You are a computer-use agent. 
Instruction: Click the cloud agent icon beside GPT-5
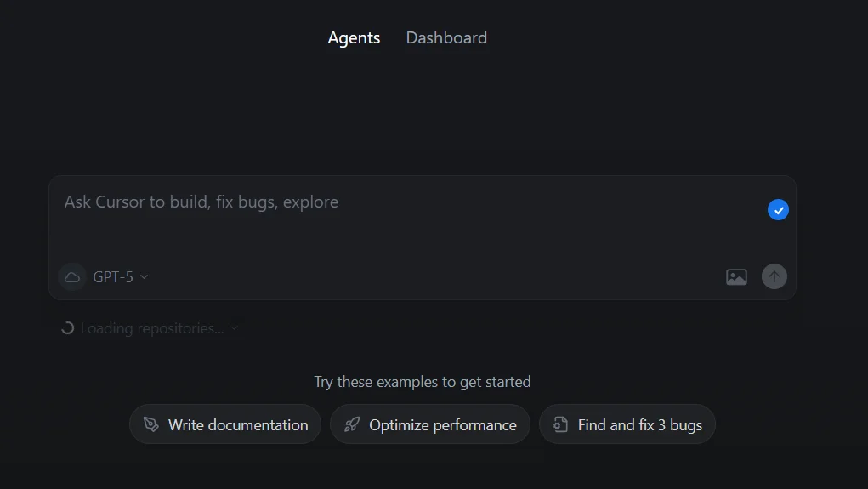72,277
